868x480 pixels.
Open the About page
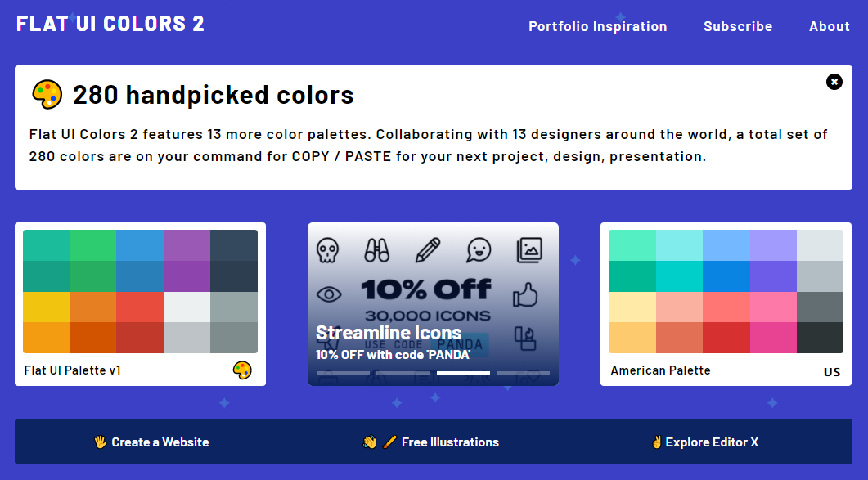point(829,26)
